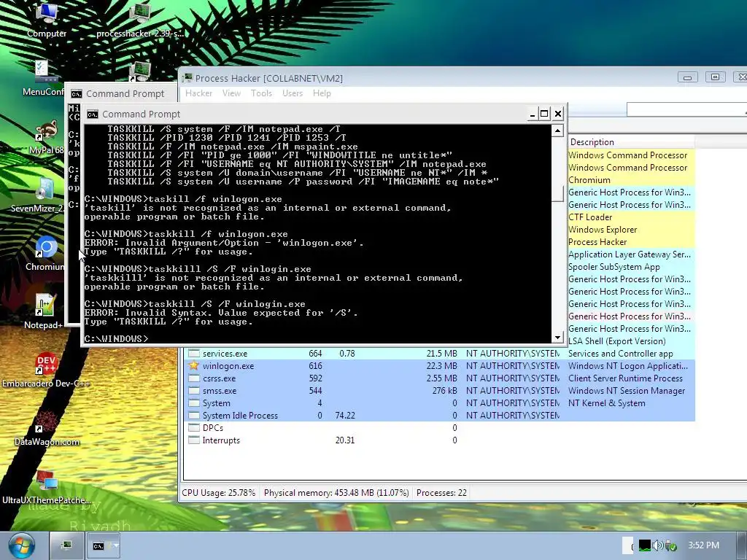Select the Interrupts row
The image size is (747, 560).
(439, 440)
